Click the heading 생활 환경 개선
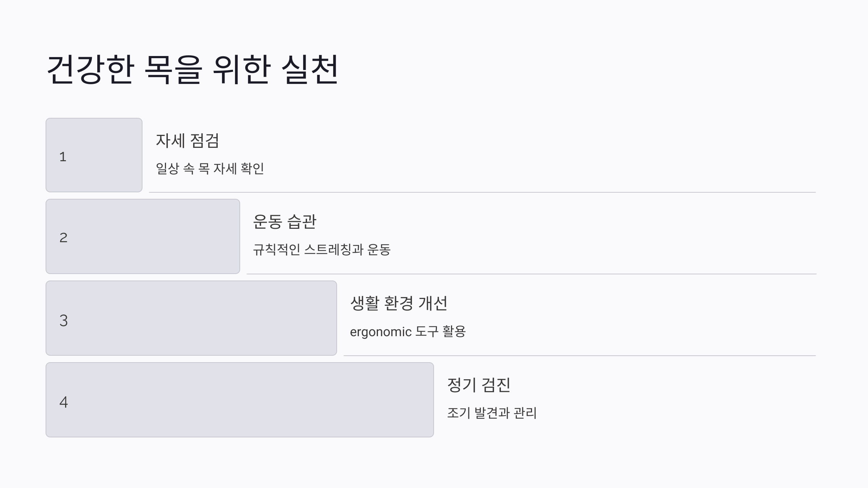The width and height of the screenshot is (868, 488). pos(399,303)
